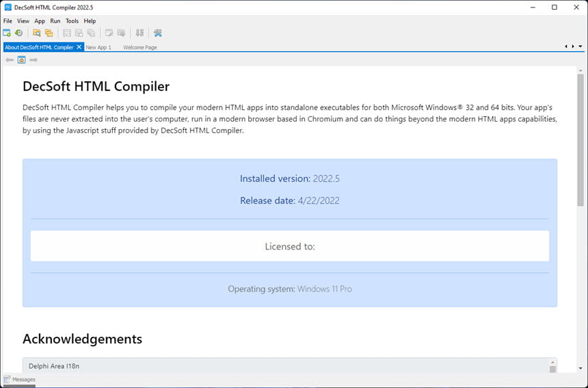Click the Release date 4/22/2022 text

point(290,201)
